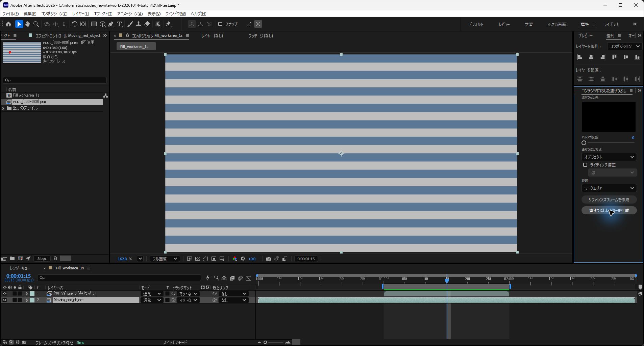
Task: Select the Pen tool
Action: pyautogui.click(x=111, y=24)
